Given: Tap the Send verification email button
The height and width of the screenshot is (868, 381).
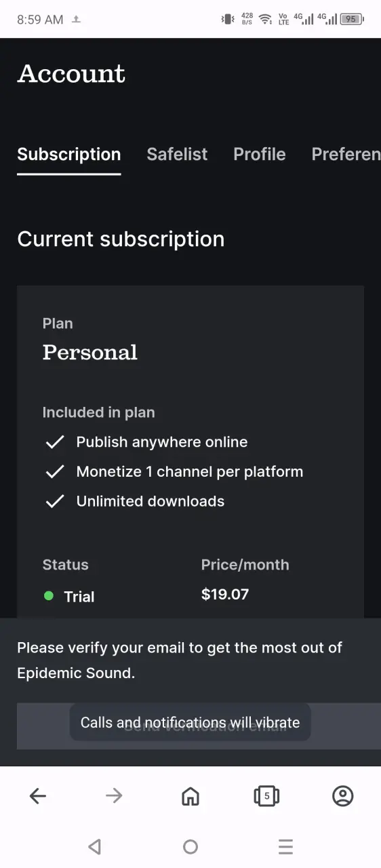Looking at the screenshot, I should coord(199,726).
